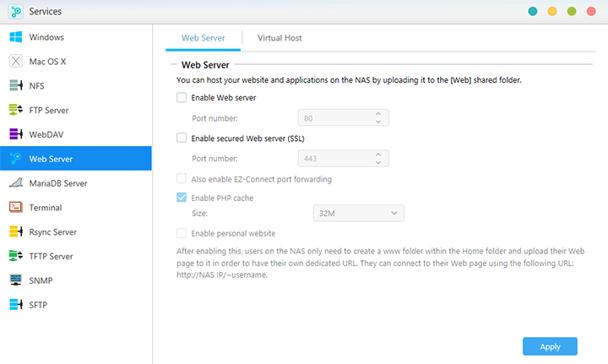Open the WebDAV icon in sidebar
Viewport: 608px width, 364px height.
click(15, 134)
